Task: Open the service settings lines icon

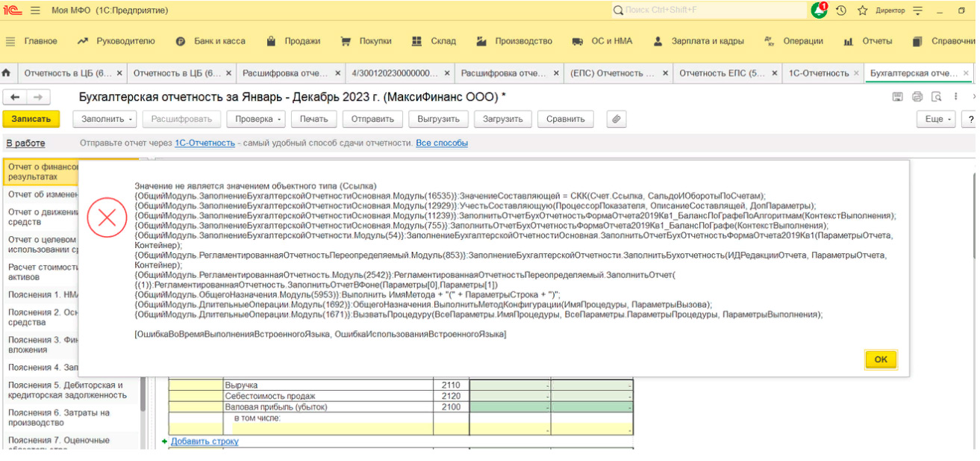Action: 918,10
